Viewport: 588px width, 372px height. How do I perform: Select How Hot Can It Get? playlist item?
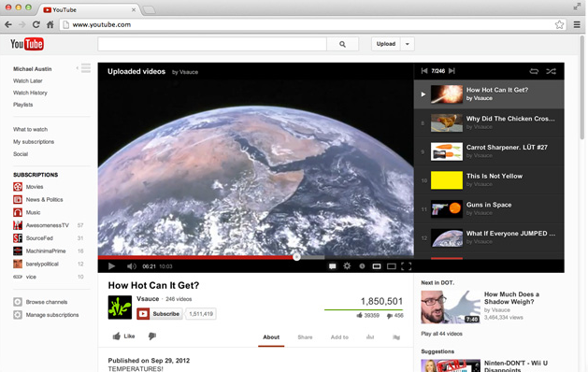point(489,94)
